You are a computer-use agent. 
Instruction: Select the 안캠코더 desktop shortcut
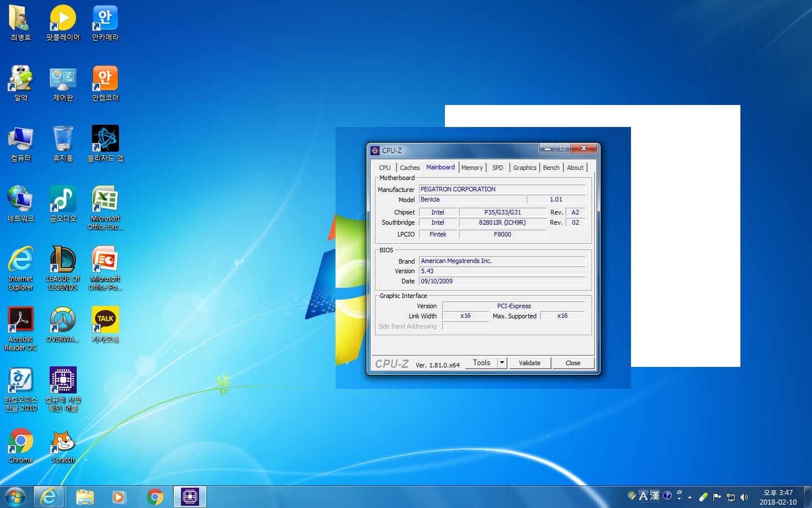pyautogui.click(x=105, y=83)
